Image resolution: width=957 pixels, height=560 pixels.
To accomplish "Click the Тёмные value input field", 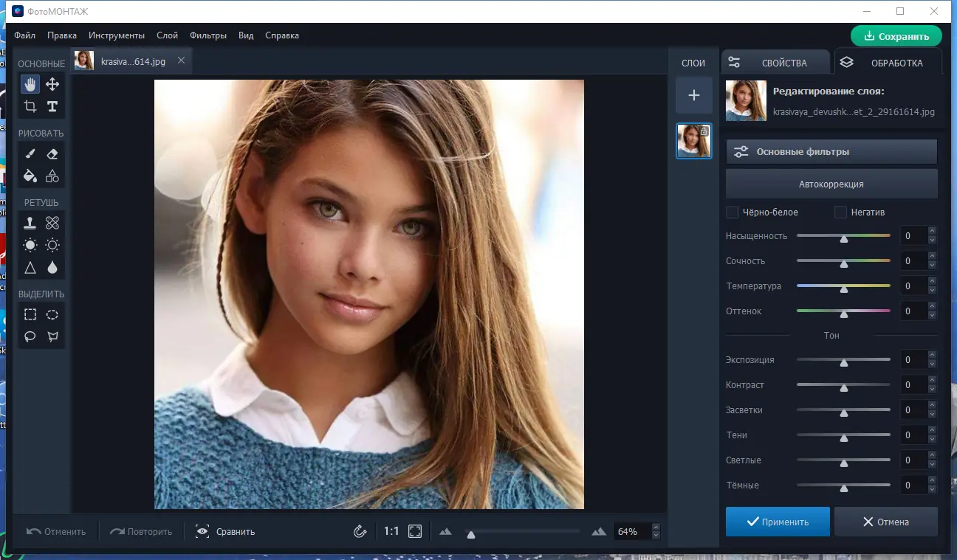I will point(914,485).
